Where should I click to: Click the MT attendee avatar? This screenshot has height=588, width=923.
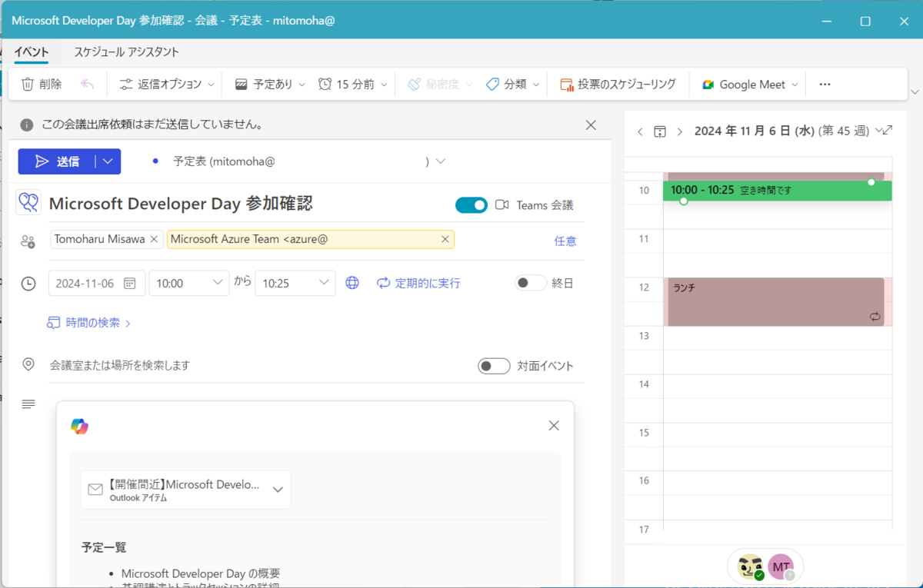point(781,567)
